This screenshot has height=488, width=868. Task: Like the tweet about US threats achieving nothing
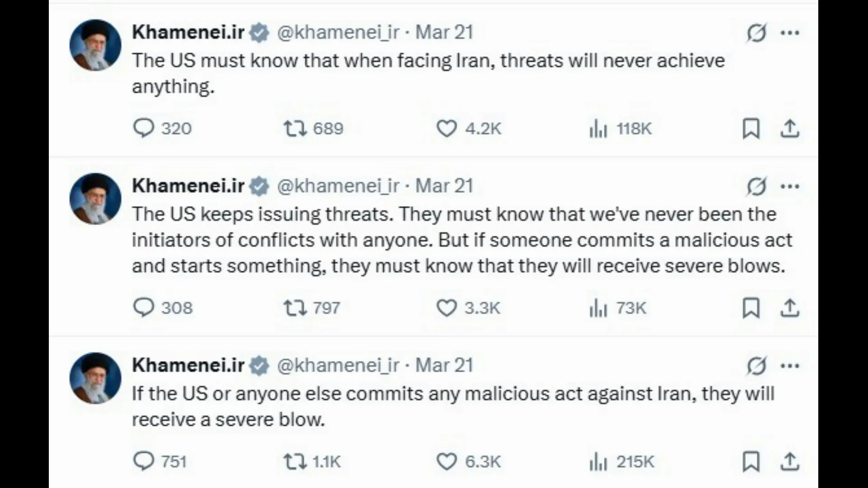point(447,128)
